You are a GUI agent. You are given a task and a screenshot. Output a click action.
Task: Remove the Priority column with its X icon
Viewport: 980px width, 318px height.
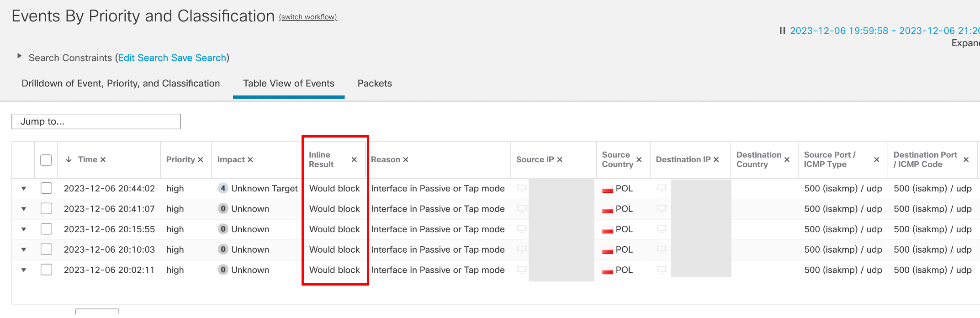(201, 159)
